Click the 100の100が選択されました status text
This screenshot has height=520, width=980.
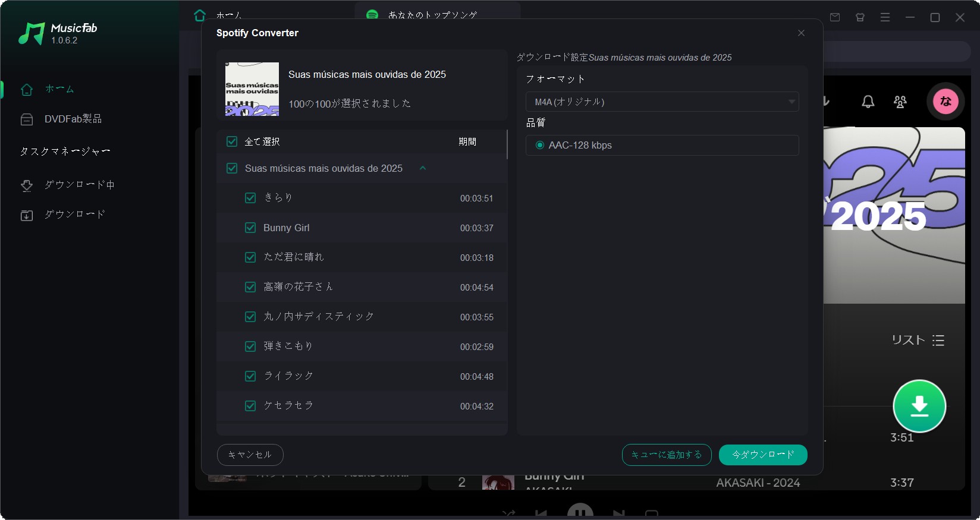350,103
